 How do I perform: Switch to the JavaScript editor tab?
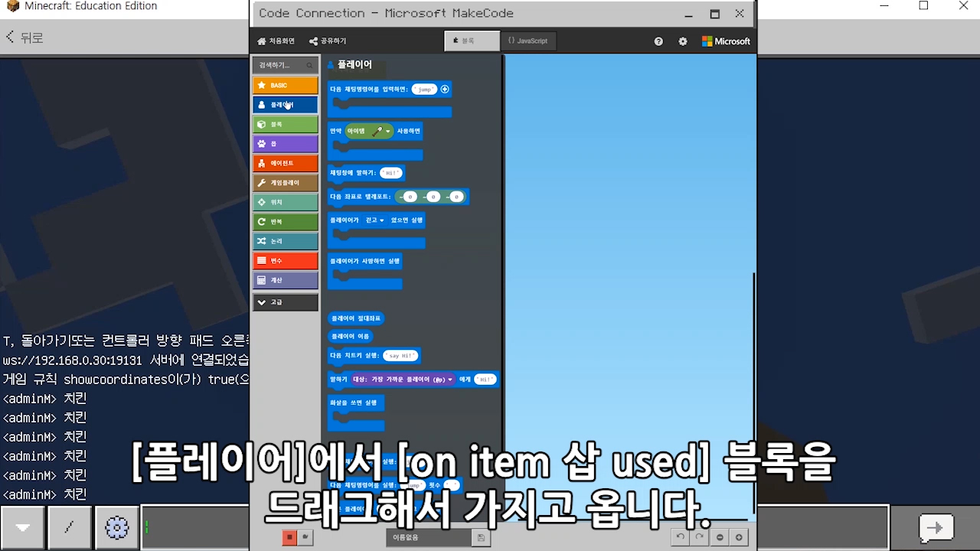(x=528, y=41)
